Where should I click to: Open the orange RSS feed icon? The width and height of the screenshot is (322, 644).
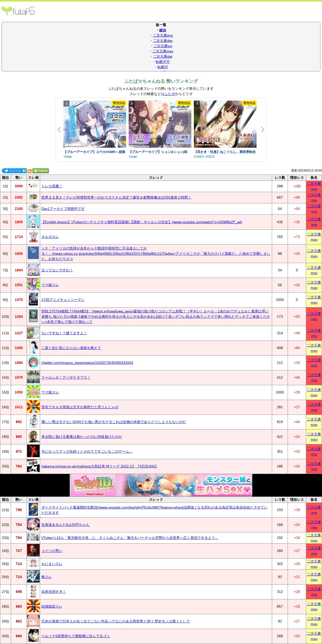pyautogui.click(x=30, y=171)
